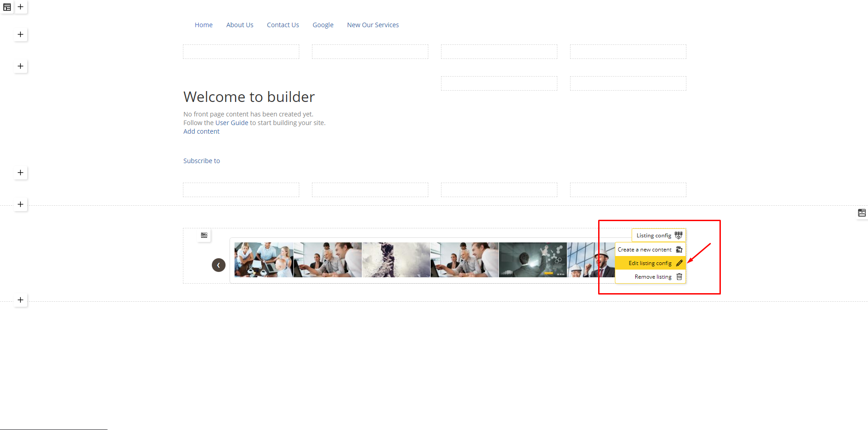Click the Welcome to builder heading
The height and width of the screenshot is (430, 868).
249,97
